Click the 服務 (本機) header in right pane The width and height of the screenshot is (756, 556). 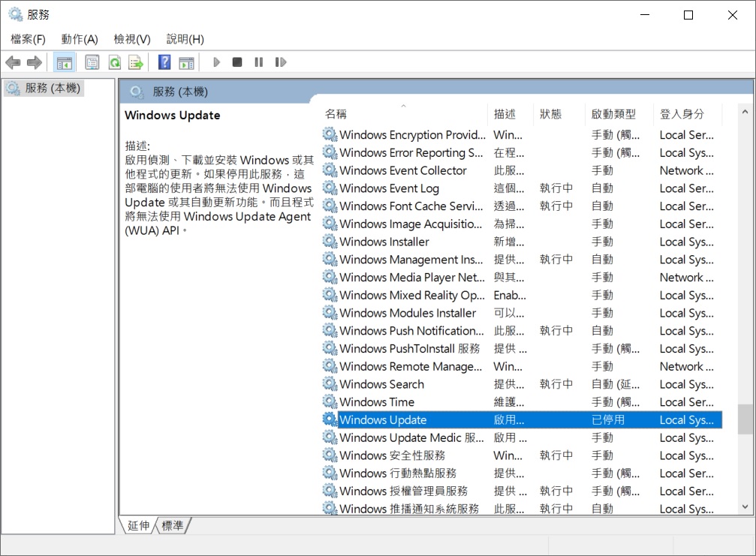[x=180, y=92]
